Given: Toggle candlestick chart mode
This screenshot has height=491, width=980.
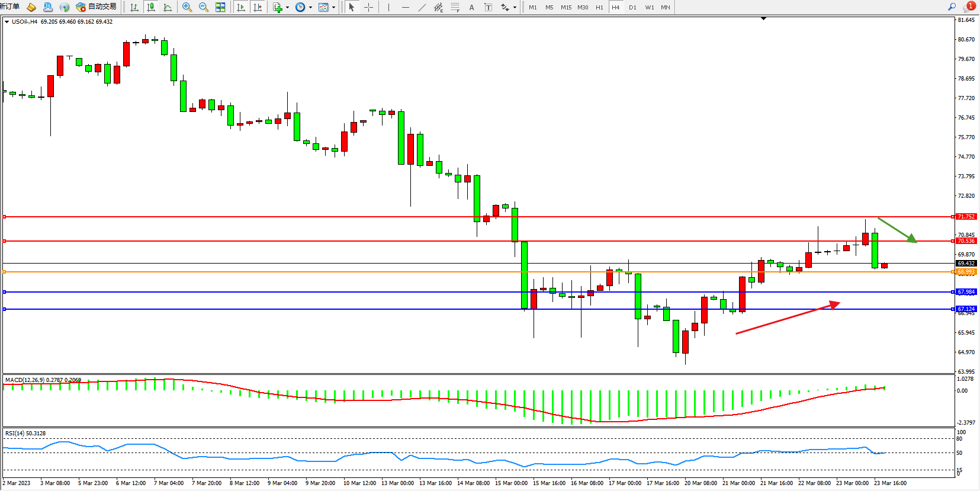Looking at the screenshot, I should coord(151,7).
